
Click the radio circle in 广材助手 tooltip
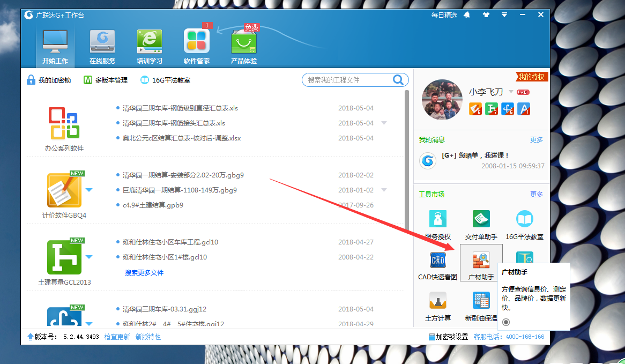[506, 322]
